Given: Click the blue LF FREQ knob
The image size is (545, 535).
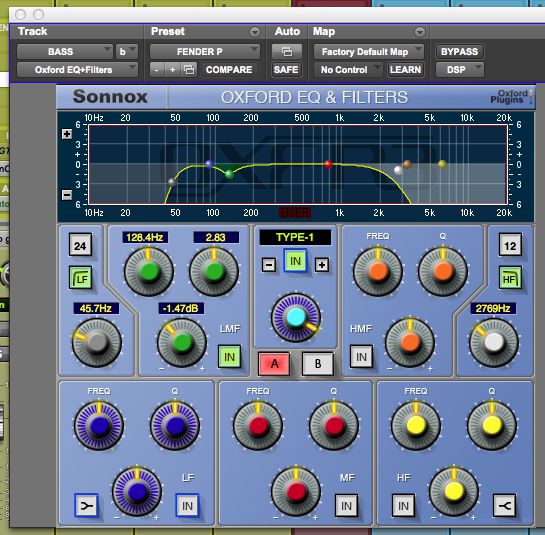Looking at the screenshot, I should (x=99, y=426).
